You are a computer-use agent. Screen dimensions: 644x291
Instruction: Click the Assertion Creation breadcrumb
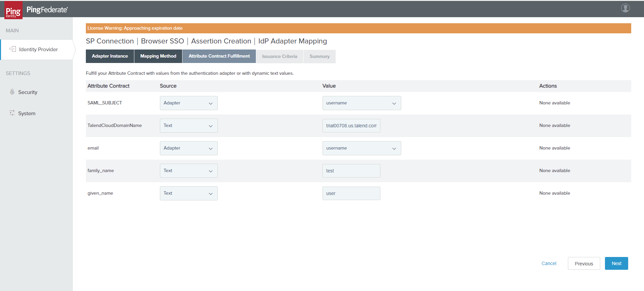click(x=221, y=41)
